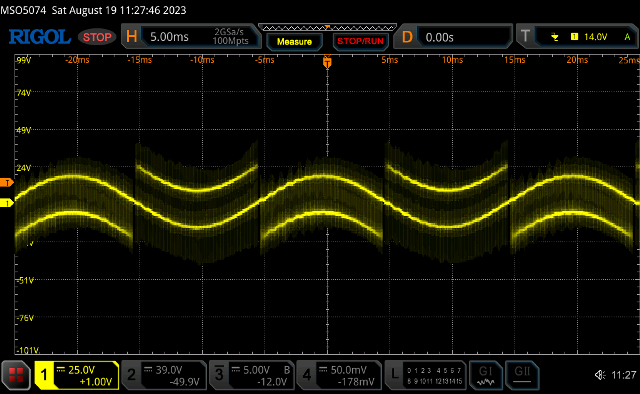Screen dimensions: 640x394
Task: Click the orange H horizontal timebase icon
Action: (131, 37)
